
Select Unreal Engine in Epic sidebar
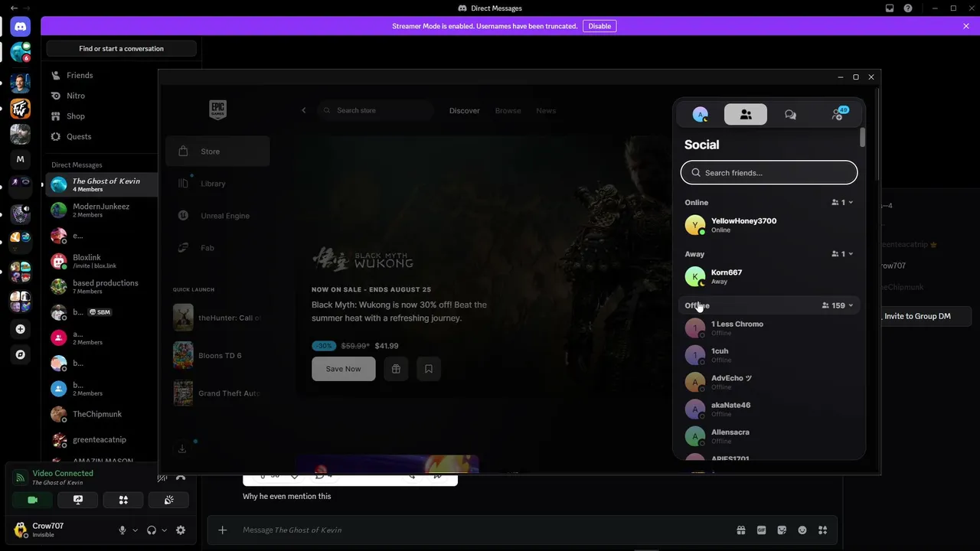(x=217, y=216)
